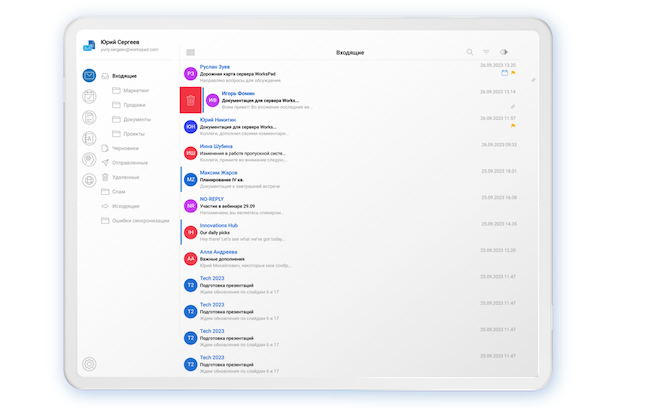
Task: Open the Юрий Сергеев account name
Action: click(120, 42)
